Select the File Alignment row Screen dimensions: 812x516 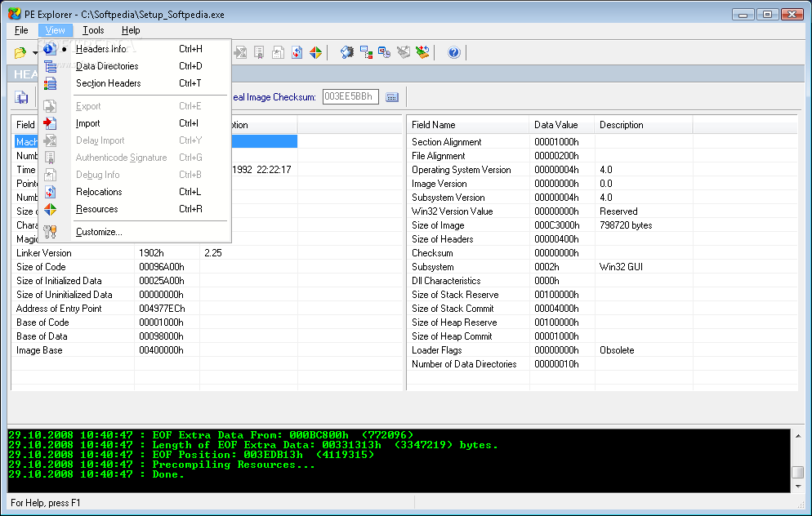click(x=602, y=156)
